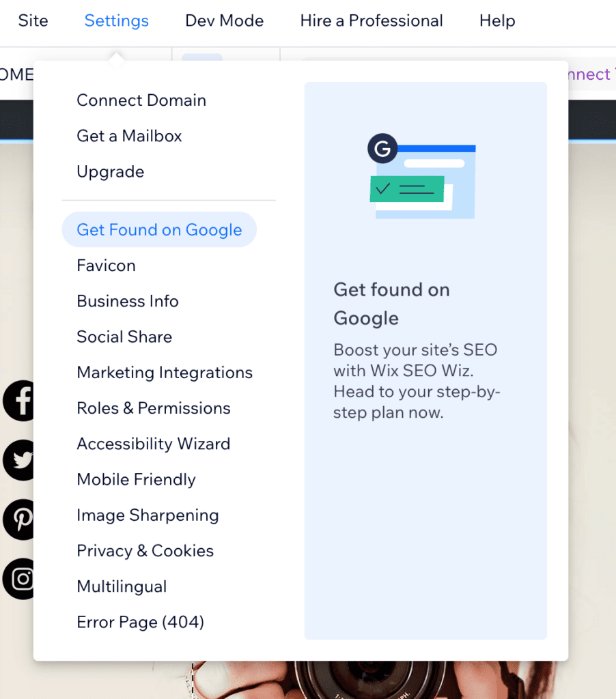Screen dimensions: 616x699
Task: Open Favicon settings
Action: point(106,266)
